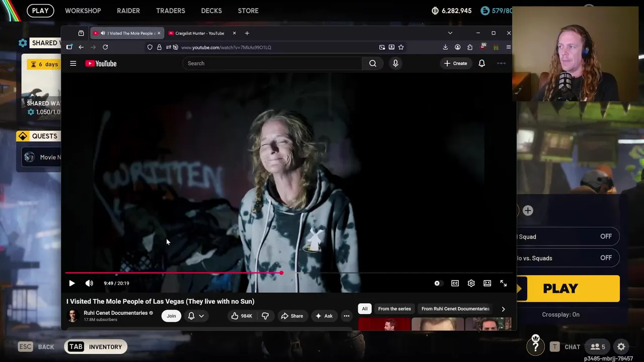Open the RAIDER game menu
This screenshot has width=644, height=362.
click(128, 11)
